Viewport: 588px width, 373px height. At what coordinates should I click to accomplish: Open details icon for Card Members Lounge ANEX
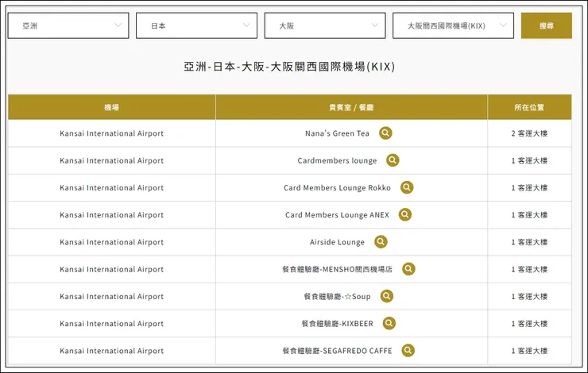click(405, 214)
